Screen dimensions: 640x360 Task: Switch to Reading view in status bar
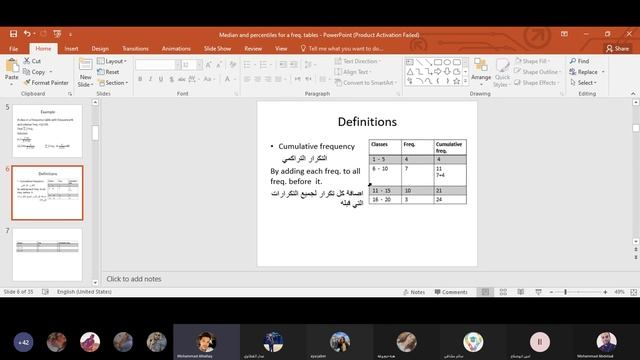[x=520, y=292]
